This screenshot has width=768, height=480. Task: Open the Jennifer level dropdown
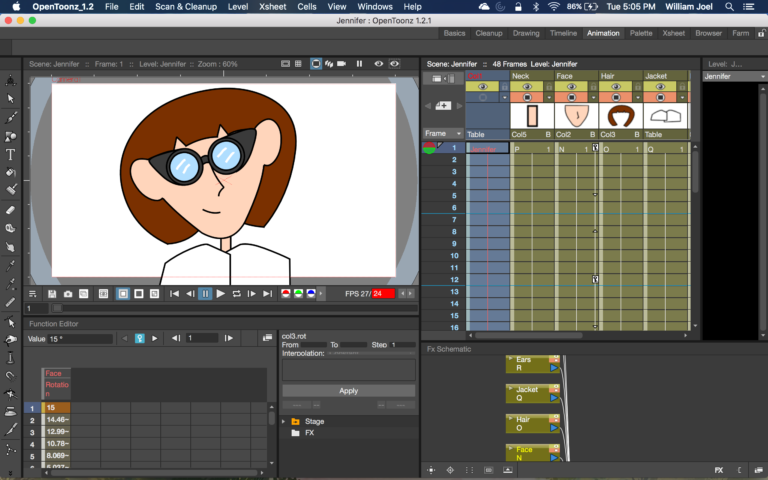734,76
